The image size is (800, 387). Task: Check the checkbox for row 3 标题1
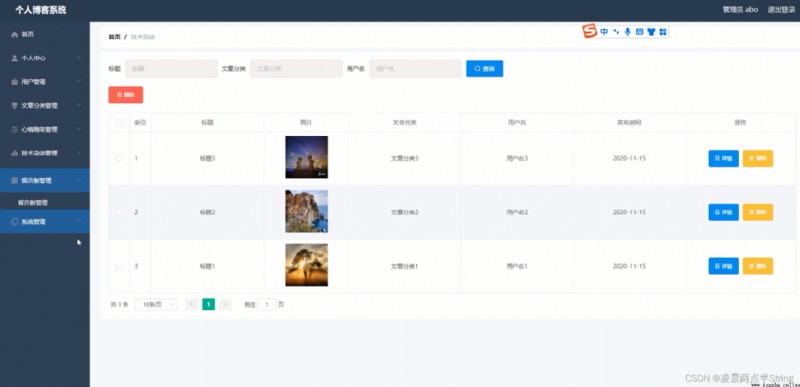tap(119, 266)
